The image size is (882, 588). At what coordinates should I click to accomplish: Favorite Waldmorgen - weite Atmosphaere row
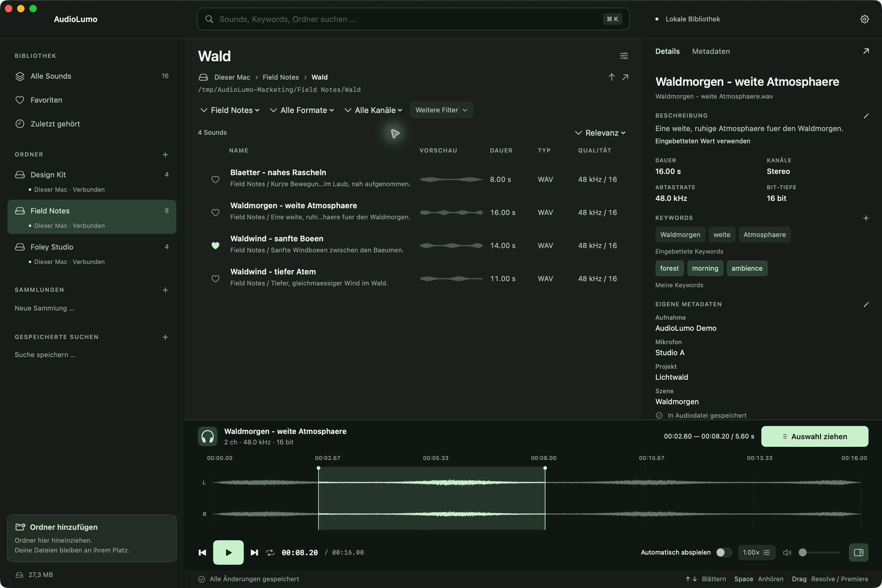[215, 212]
